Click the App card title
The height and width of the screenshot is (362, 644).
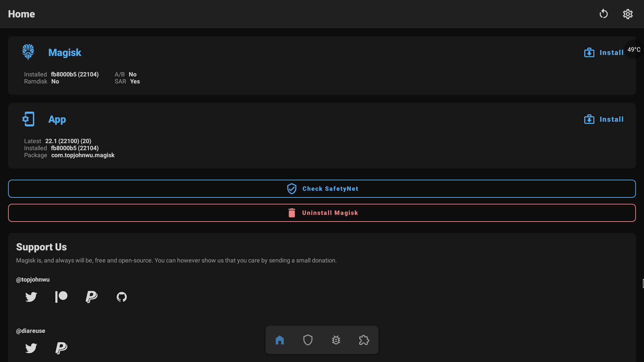57,119
